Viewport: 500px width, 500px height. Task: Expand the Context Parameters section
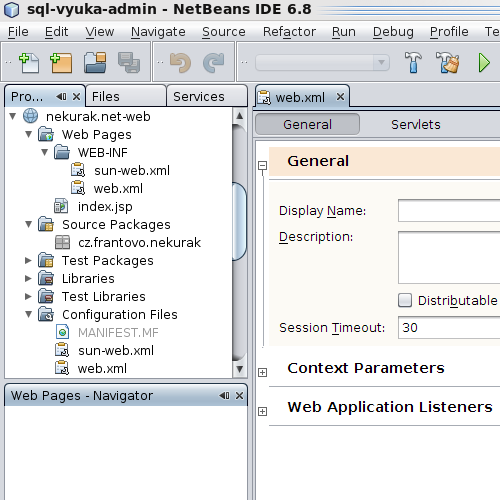pos(263,372)
